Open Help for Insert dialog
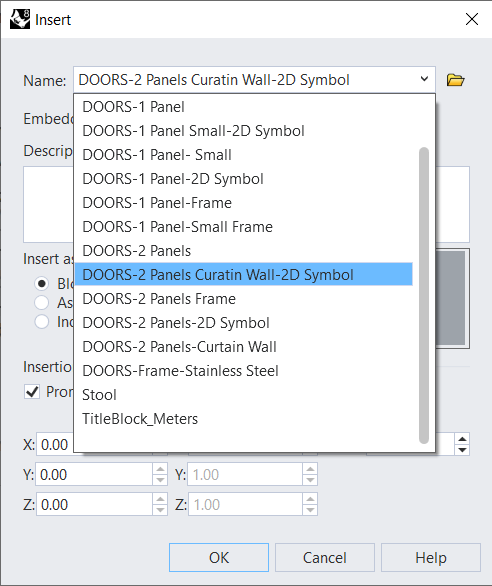The width and height of the screenshot is (492, 586). [x=431, y=558]
